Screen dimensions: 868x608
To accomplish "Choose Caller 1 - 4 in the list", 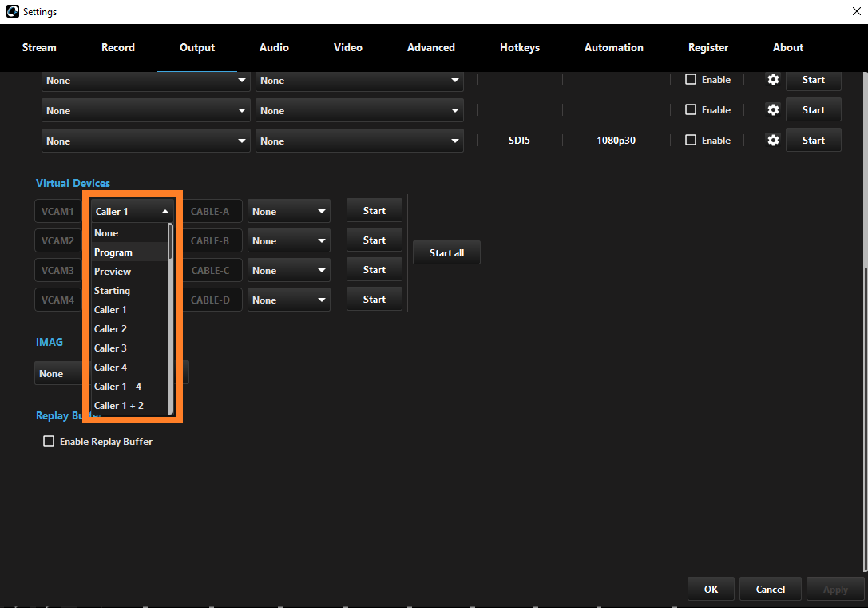I will tap(129, 387).
